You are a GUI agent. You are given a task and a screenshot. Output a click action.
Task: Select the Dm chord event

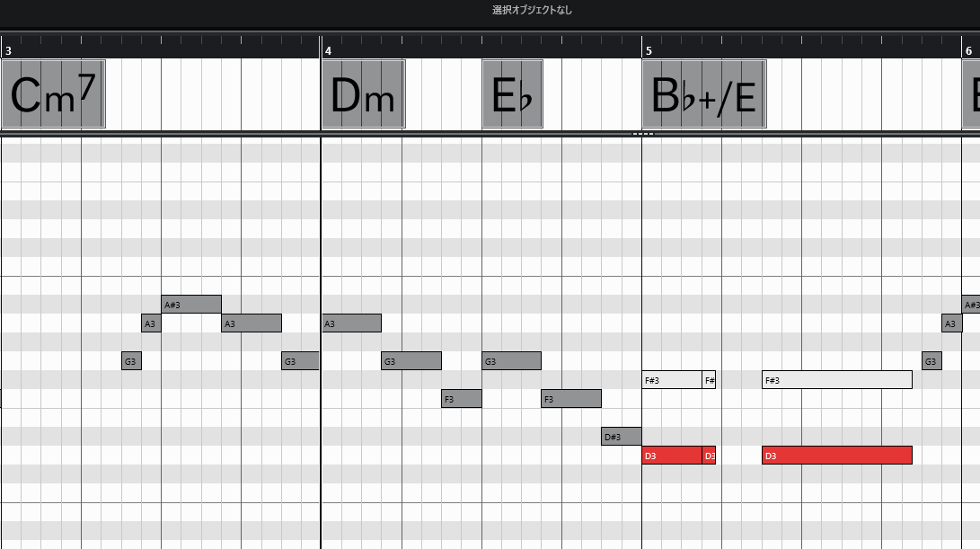[x=363, y=94]
